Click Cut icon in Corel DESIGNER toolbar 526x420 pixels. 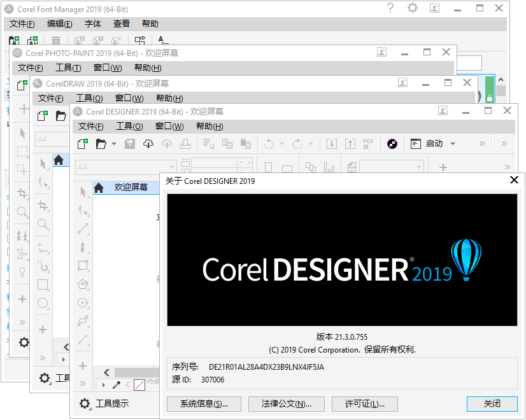pyautogui.click(x=209, y=144)
